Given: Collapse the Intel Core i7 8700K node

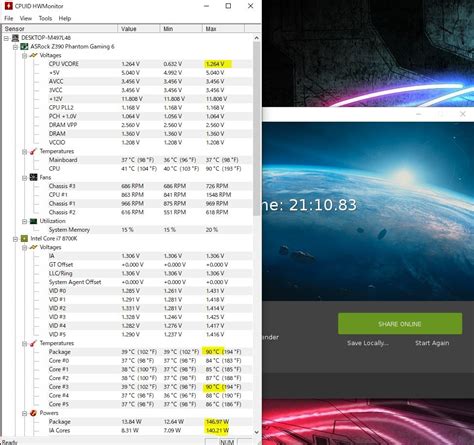Looking at the screenshot, I should point(15,239).
